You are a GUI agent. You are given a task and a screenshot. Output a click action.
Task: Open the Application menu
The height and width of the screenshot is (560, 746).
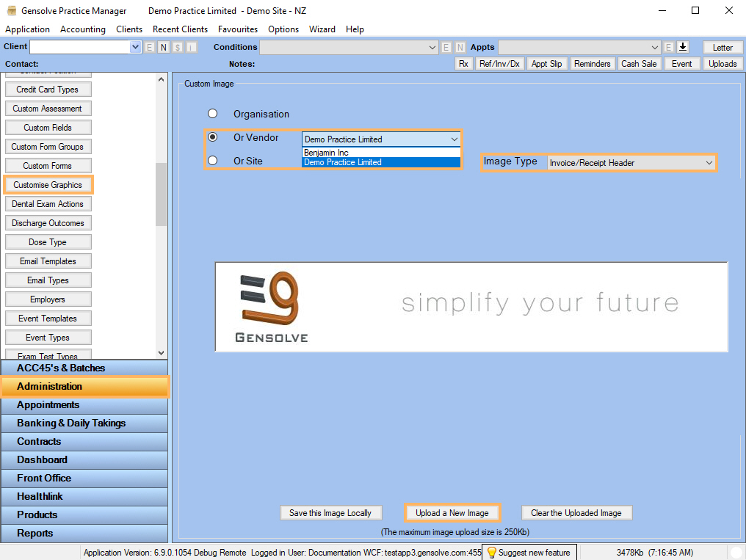click(28, 29)
